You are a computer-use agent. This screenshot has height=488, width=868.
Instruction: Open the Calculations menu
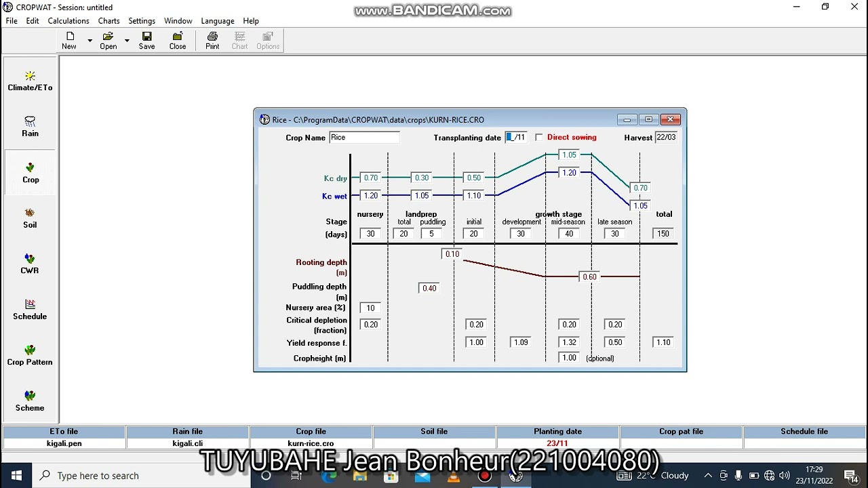pyautogui.click(x=68, y=21)
